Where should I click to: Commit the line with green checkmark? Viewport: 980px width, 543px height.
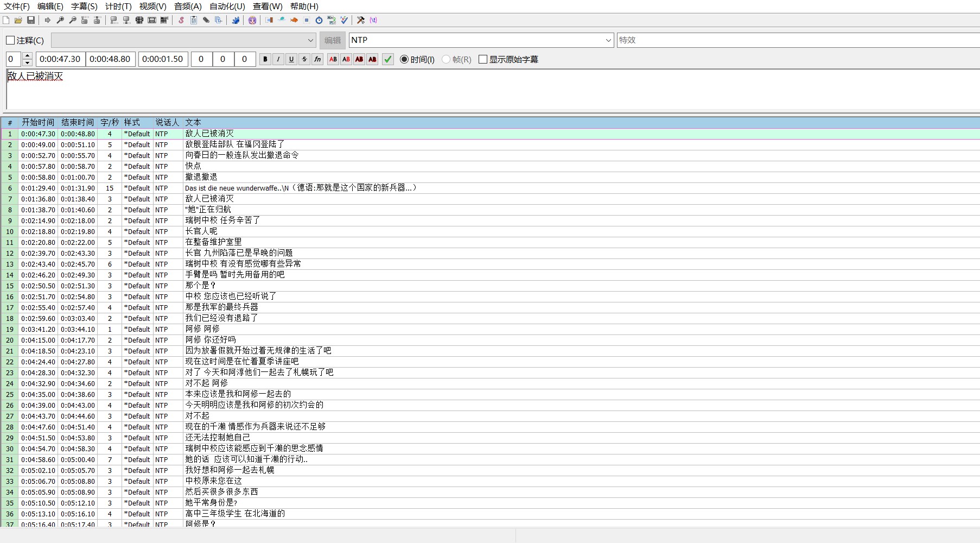[388, 59]
